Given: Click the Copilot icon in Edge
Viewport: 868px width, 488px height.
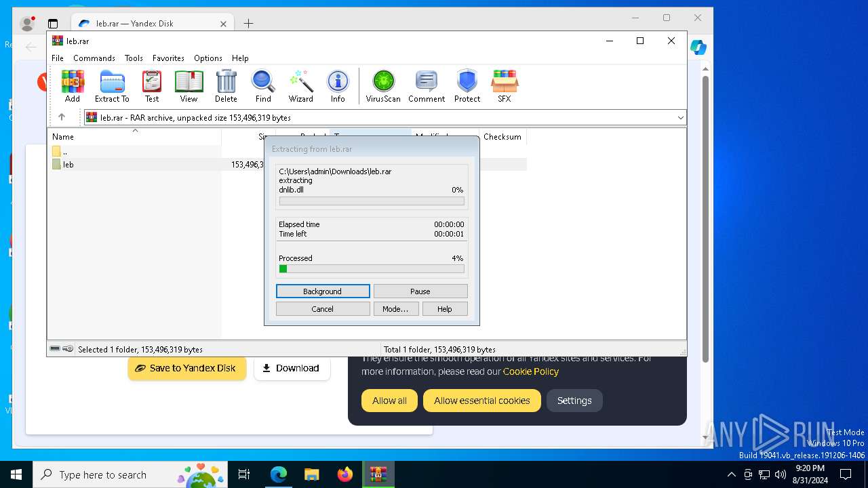Looking at the screenshot, I should pos(698,47).
